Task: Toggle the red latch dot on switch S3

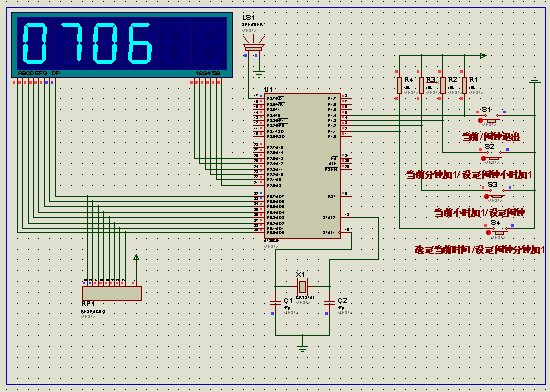Action: tap(487, 197)
